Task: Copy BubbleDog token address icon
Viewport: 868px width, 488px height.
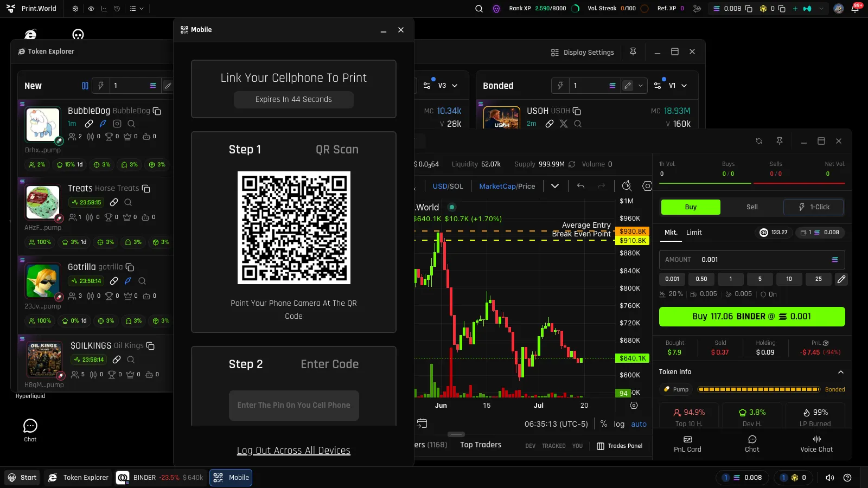Action: 157,111
